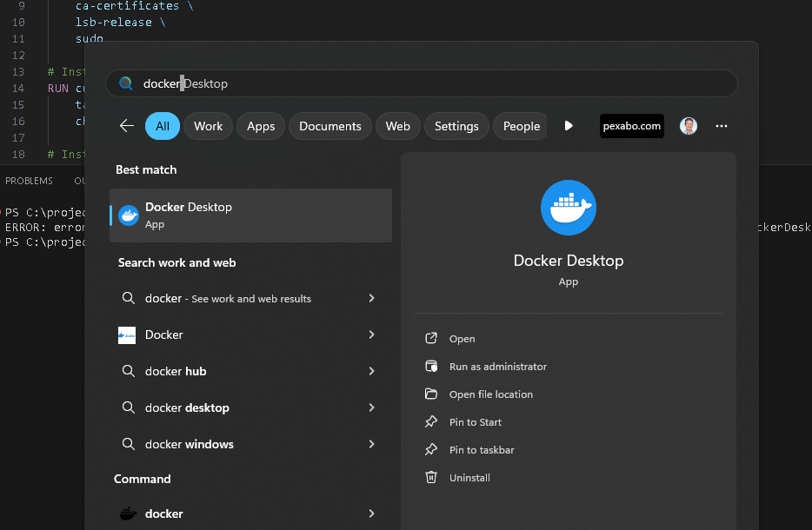This screenshot has width=812, height=530.
Task: Expand chevron for docker desktop suggestion
Action: (x=371, y=407)
